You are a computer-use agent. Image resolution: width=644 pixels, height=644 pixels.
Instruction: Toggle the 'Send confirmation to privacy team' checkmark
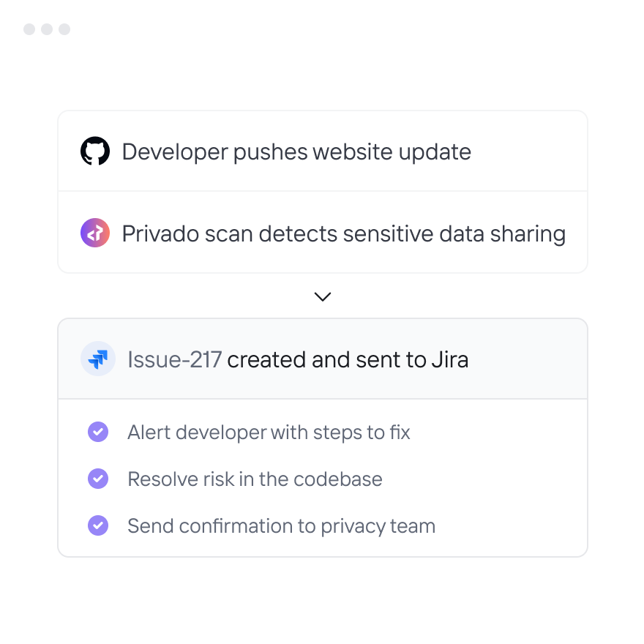pyautogui.click(x=98, y=525)
